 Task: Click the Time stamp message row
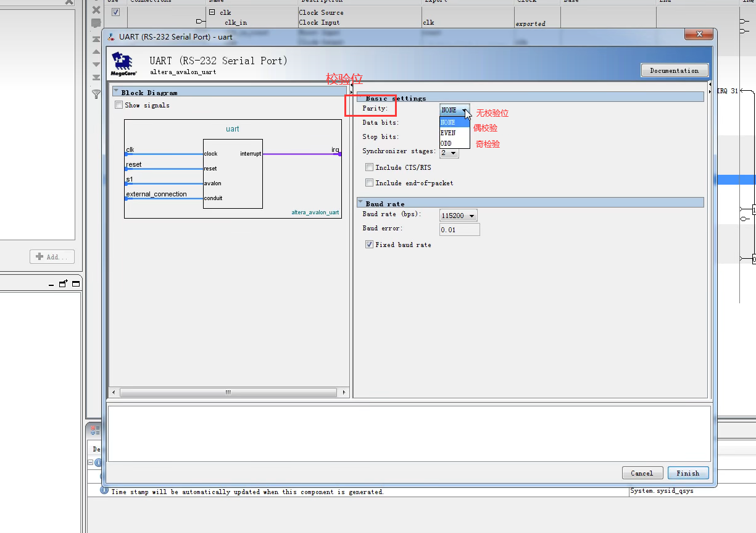(247, 492)
